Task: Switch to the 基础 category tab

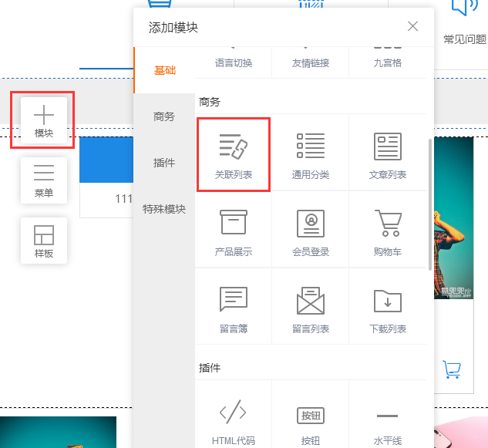Action: [164, 70]
